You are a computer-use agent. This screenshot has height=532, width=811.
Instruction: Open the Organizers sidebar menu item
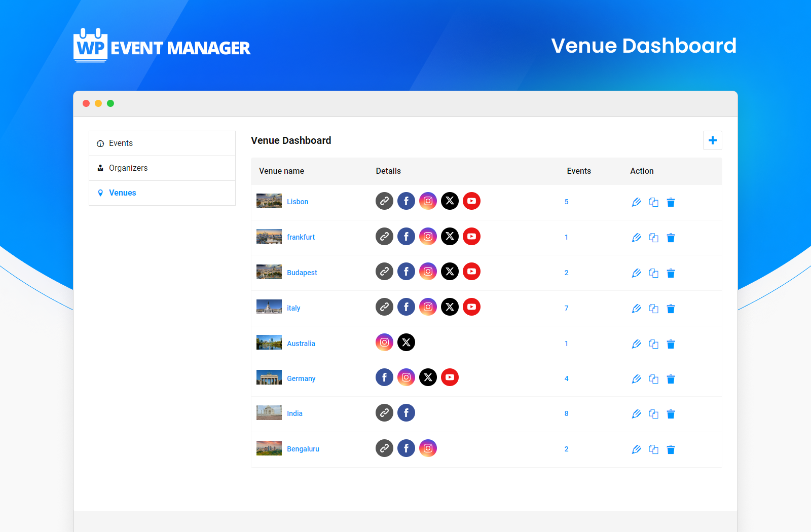162,168
